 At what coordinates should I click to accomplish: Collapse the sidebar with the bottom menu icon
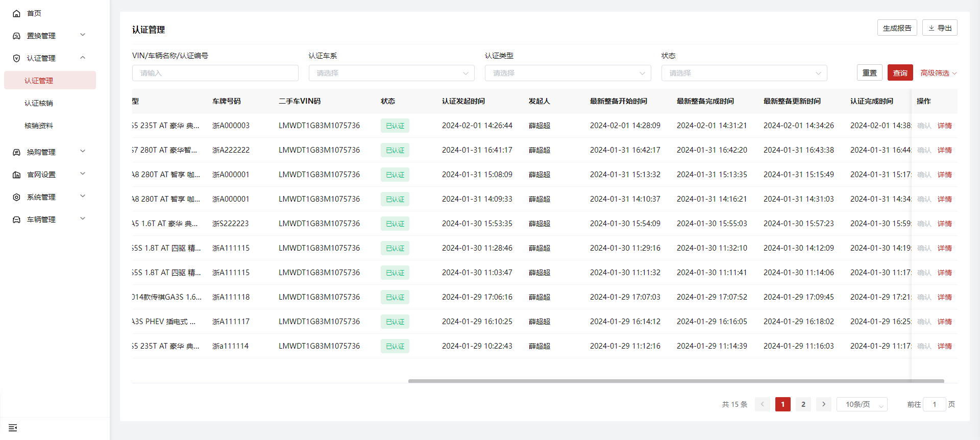[13, 428]
